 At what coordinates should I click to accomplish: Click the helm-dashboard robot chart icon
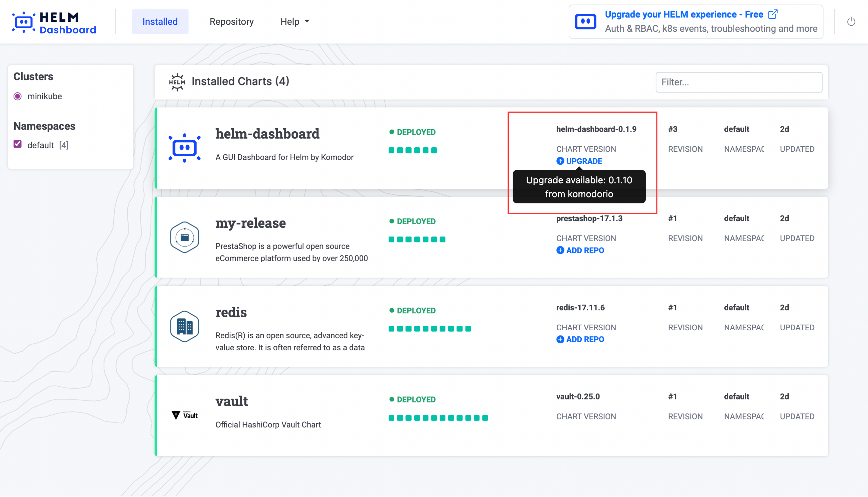[185, 148]
